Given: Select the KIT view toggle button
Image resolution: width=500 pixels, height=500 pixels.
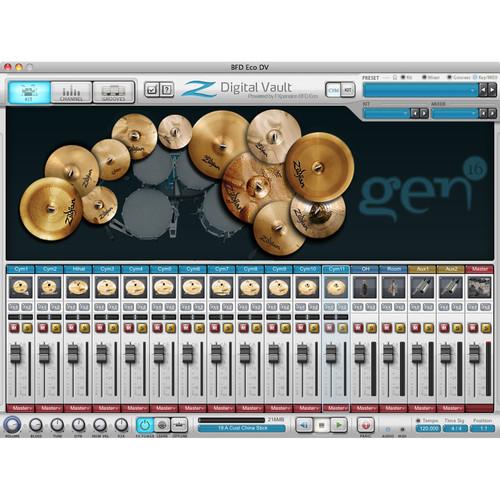Looking at the screenshot, I should pos(348,90).
